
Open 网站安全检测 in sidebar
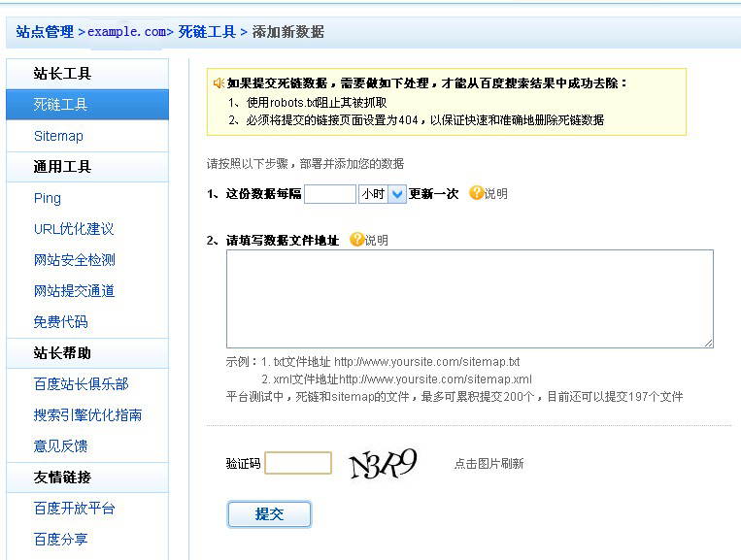(x=74, y=260)
